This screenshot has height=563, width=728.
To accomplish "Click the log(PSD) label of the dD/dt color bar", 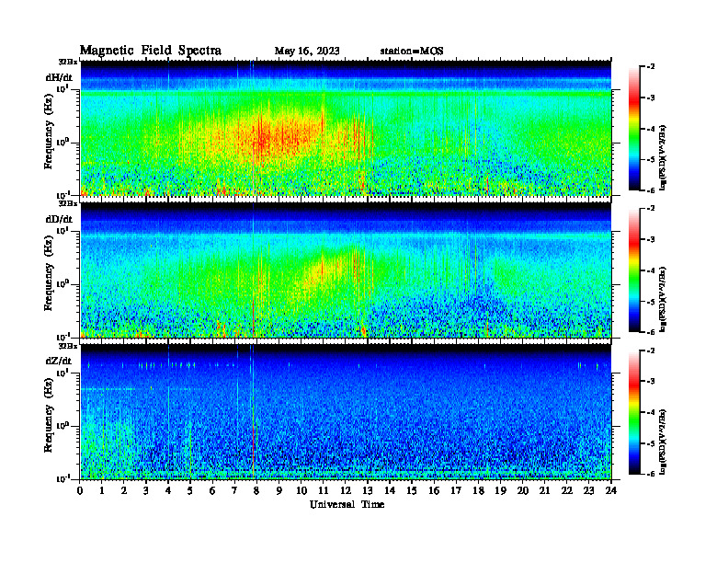I will point(663,299).
